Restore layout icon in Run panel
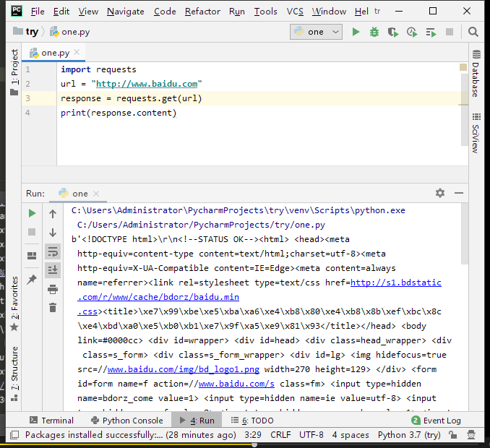This screenshot has width=490, height=448. click(x=32, y=256)
